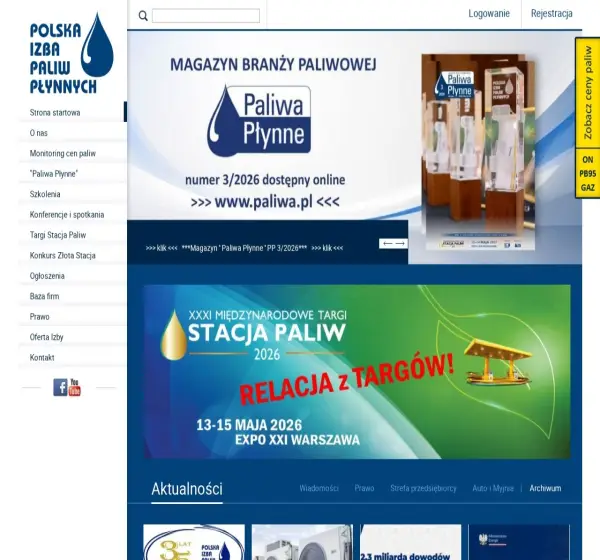Open the Archiwum link

click(x=545, y=488)
